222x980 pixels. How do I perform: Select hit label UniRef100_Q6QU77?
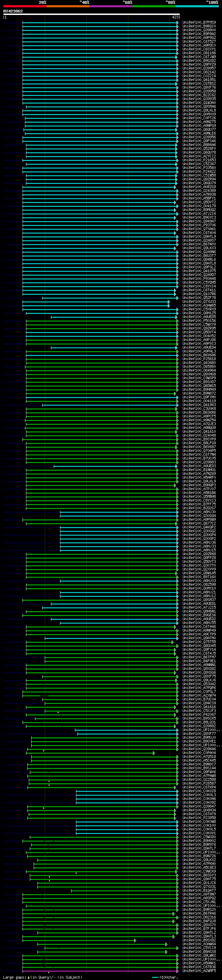click(199, 129)
